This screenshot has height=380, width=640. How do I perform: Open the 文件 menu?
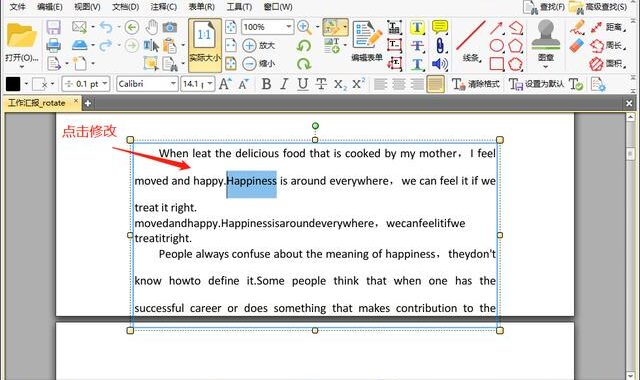(17, 7)
